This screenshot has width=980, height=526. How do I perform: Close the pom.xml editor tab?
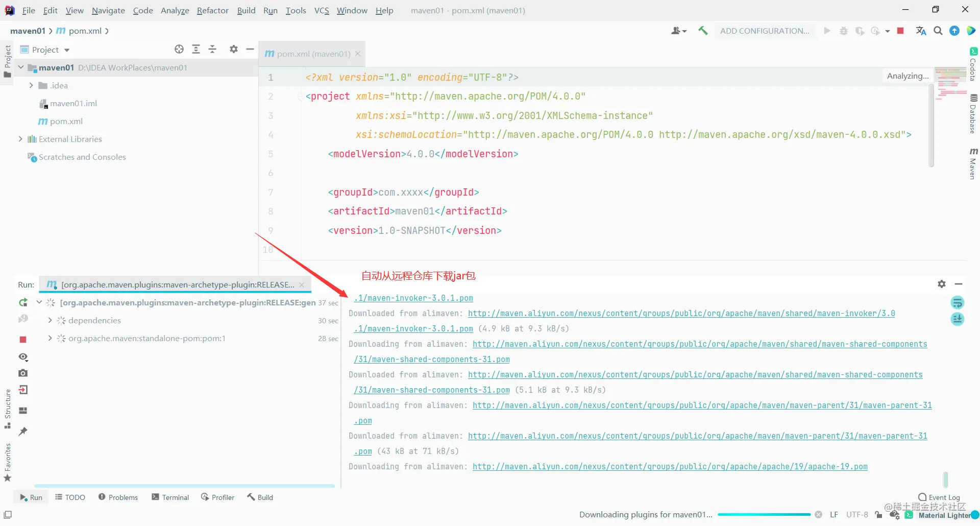(358, 54)
